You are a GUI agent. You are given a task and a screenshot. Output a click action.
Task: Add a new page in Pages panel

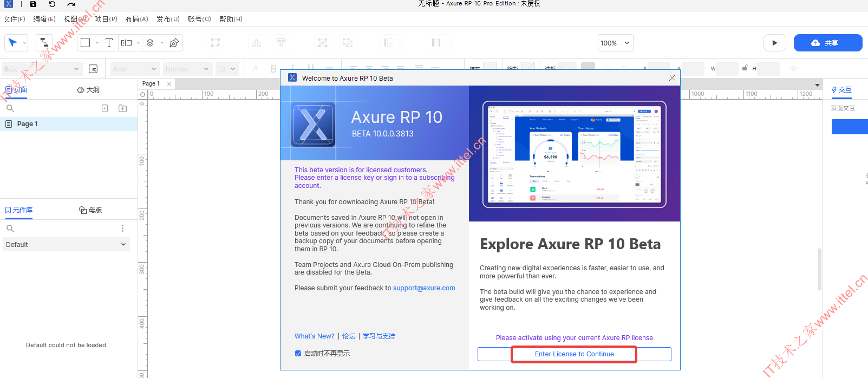point(105,108)
